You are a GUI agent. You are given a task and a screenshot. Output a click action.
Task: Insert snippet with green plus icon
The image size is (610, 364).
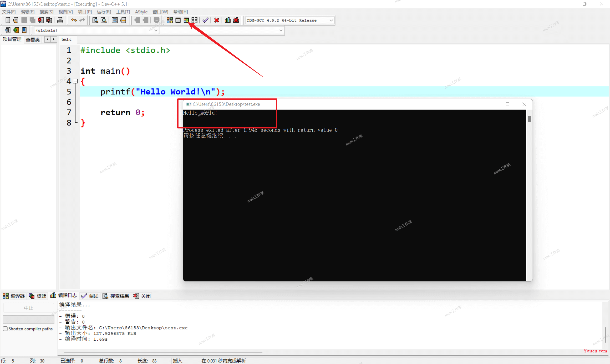16,30
